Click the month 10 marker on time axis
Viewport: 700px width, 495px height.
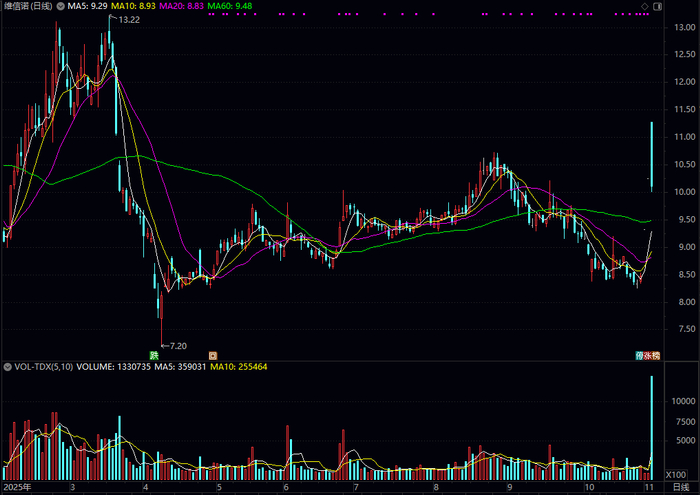589,487
